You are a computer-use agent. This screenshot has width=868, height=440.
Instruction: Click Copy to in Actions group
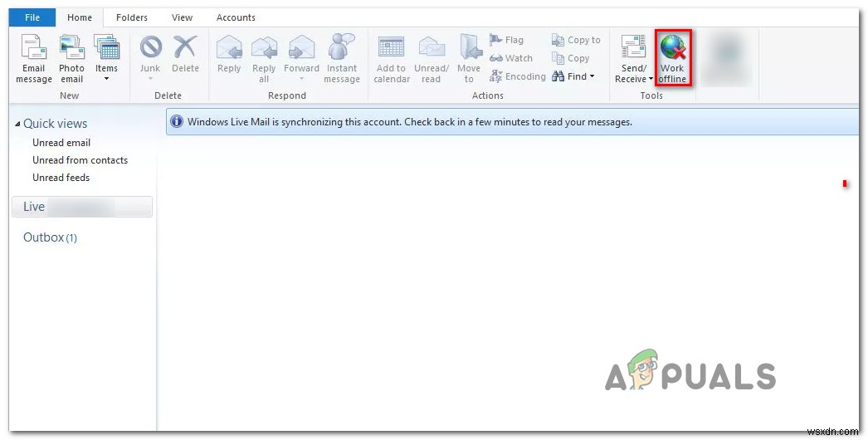576,40
